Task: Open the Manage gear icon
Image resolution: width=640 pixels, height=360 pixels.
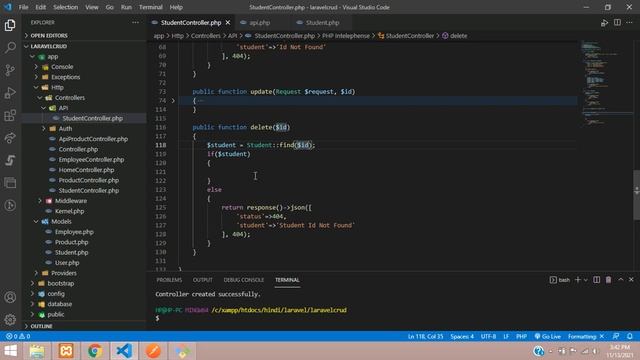Action: point(10,319)
